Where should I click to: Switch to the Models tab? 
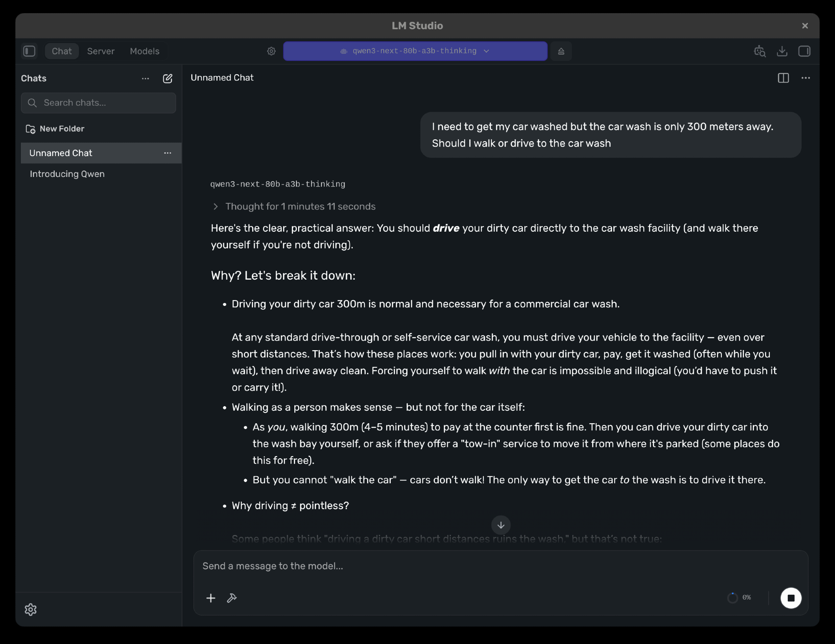pos(144,51)
